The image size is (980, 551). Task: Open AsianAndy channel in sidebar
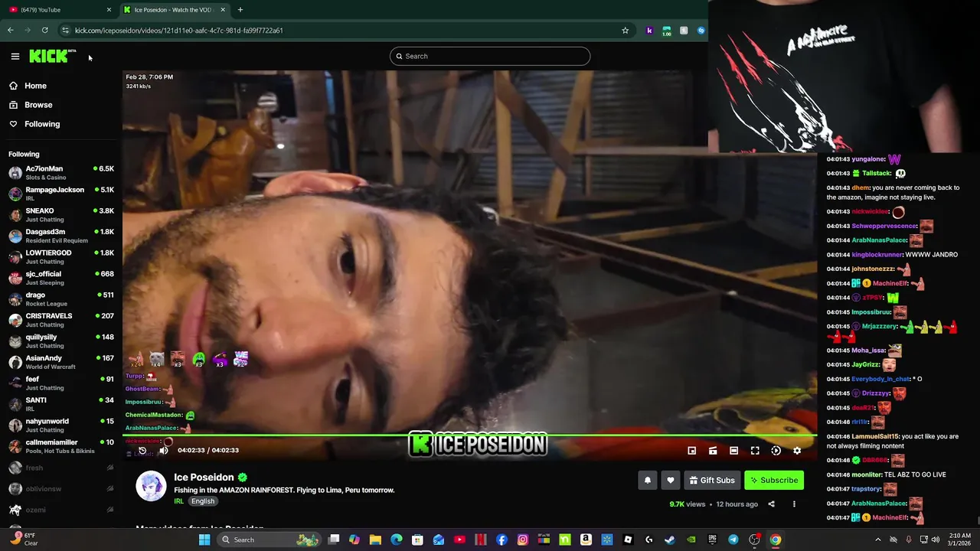[x=61, y=362]
